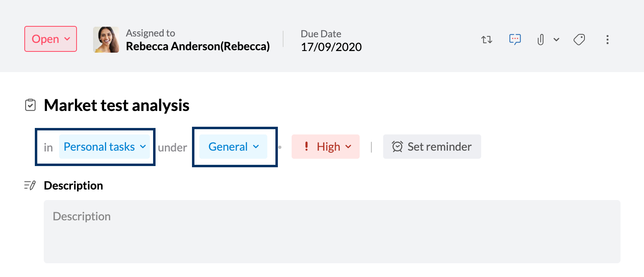The image size is (644, 277).
Task: Click inside the Description text field
Action: [332, 232]
